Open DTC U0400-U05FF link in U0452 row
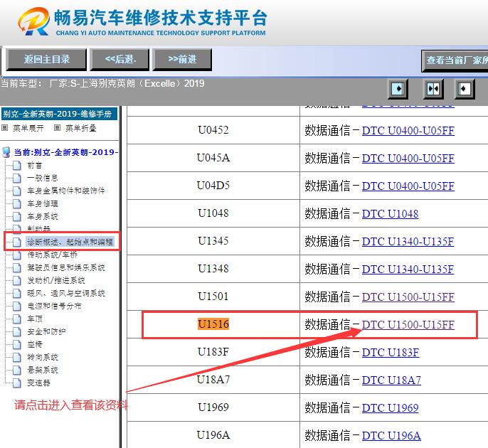 (408, 130)
